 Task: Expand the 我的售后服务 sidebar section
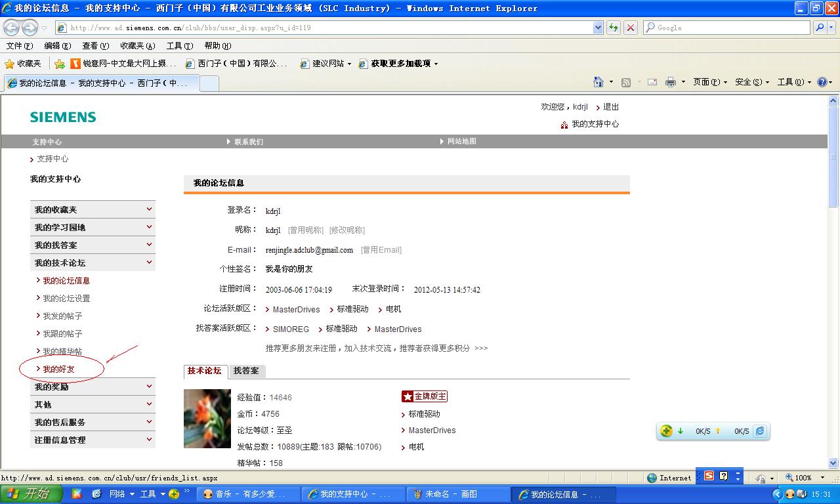(x=93, y=422)
